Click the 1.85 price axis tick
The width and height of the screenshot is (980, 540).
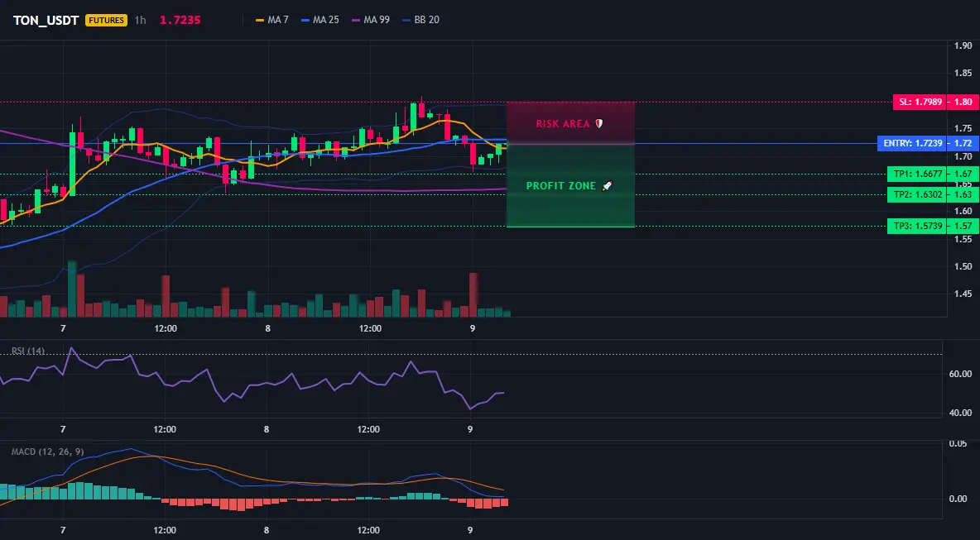point(963,73)
